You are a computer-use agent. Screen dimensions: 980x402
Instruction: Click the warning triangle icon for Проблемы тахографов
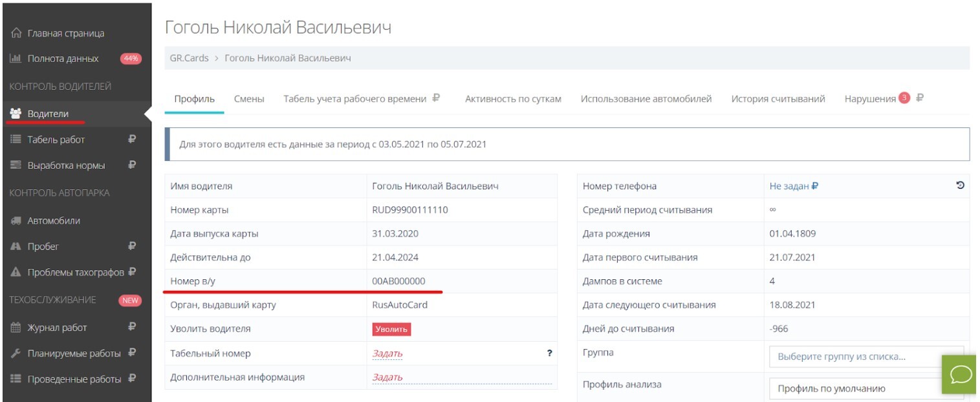pyautogui.click(x=16, y=273)
